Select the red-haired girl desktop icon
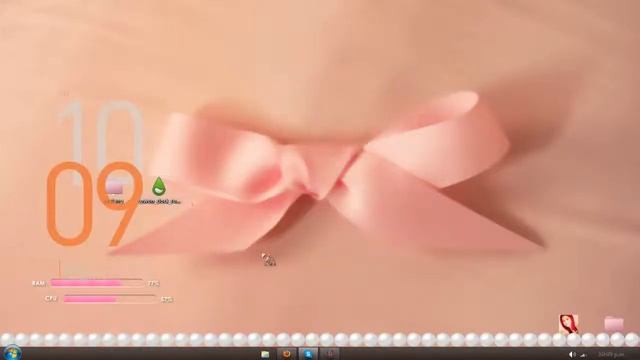The width and height of the screenshot is (640, 360). [x=569, y=324]
